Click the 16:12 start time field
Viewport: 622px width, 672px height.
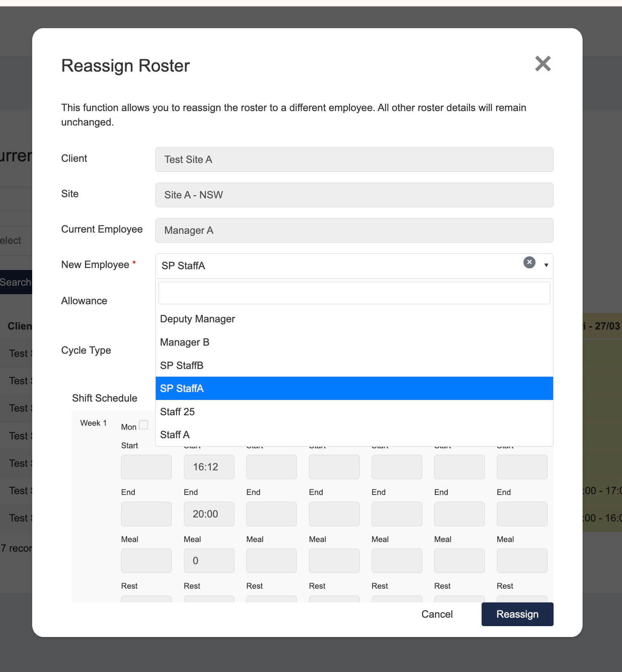click(209, 467)
